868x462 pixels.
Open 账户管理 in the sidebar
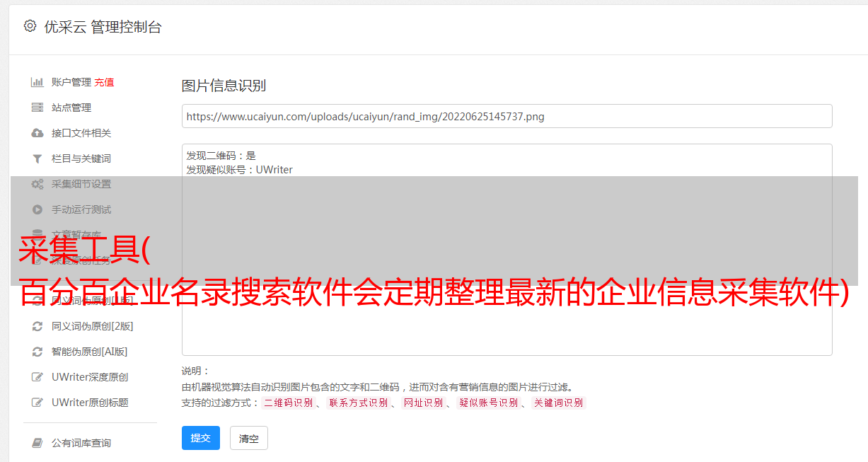(71, 82)
